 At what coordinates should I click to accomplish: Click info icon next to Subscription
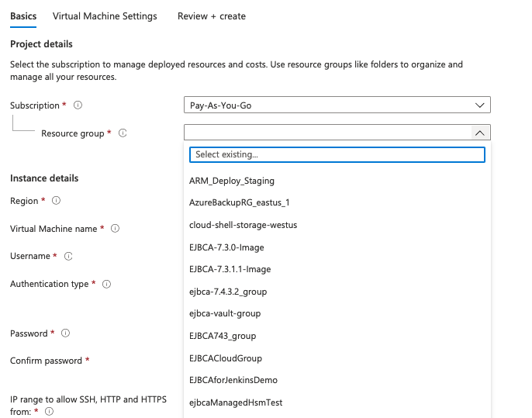pyautogui.click(x=78, y=105)
